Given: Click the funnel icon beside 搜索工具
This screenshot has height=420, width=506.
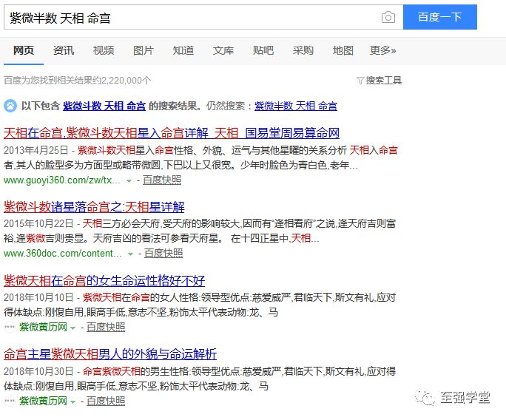Looking at the screenshot, I should coord(360,81).
